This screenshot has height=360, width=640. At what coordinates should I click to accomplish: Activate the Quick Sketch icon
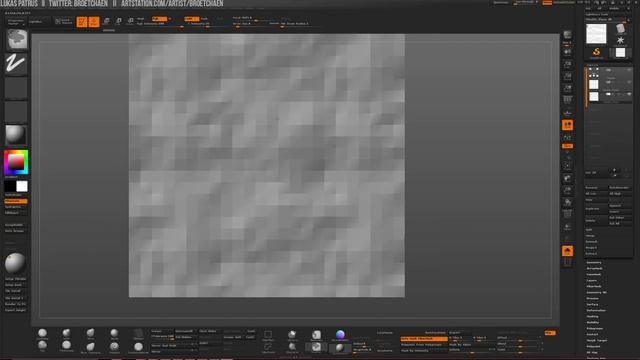click(63, 21)
